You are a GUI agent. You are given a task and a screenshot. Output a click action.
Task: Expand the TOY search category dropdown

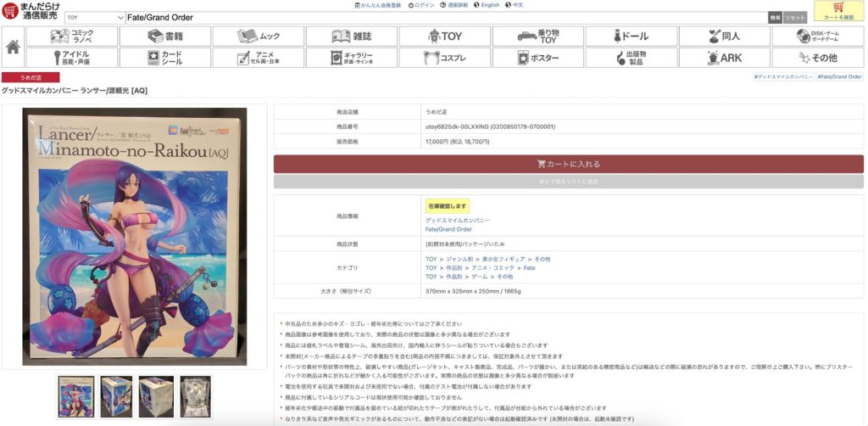pos(94,17)
